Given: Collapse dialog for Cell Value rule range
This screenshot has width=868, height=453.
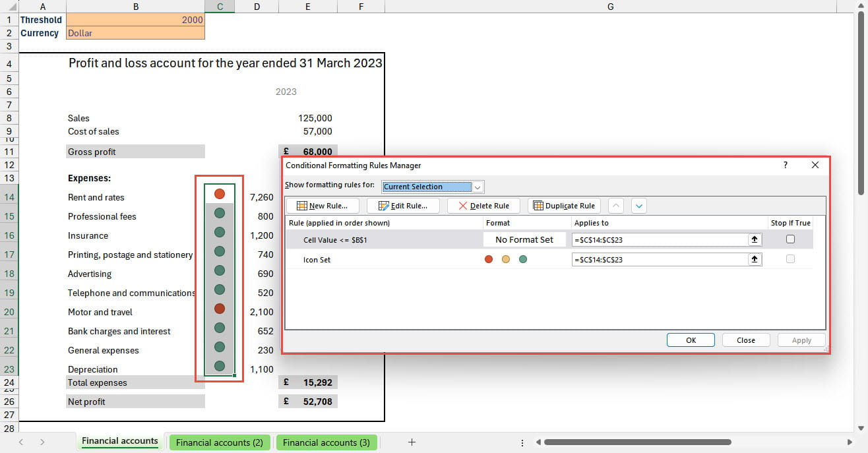Looking at the screenshot, I should click(755, 240).
